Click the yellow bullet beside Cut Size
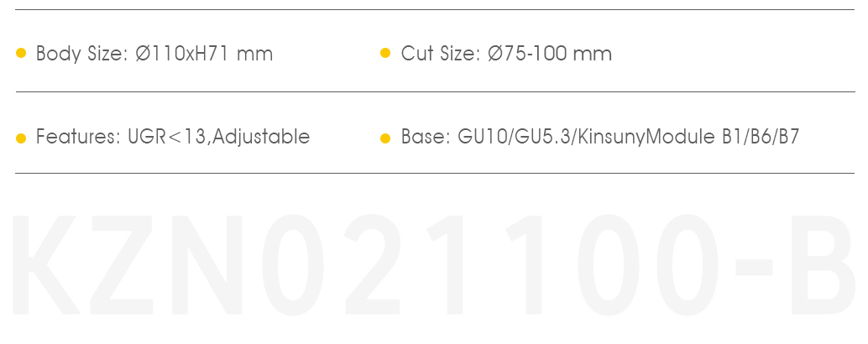868x344 pixels. pyautogui.click(x=385, y=53)
